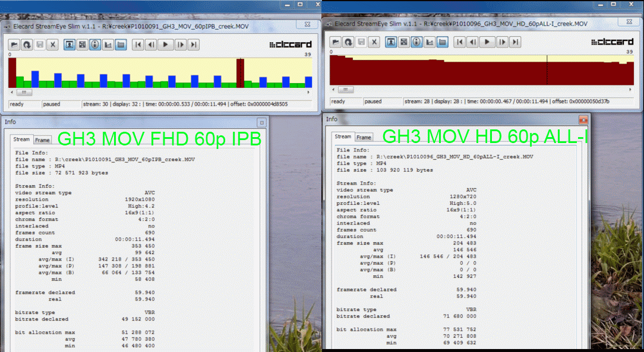Image resolution: width=644 pixels, height=352 pixels.
Task: Toggle the Info panel button in the IPB toolbar
Action: point(95,45)
